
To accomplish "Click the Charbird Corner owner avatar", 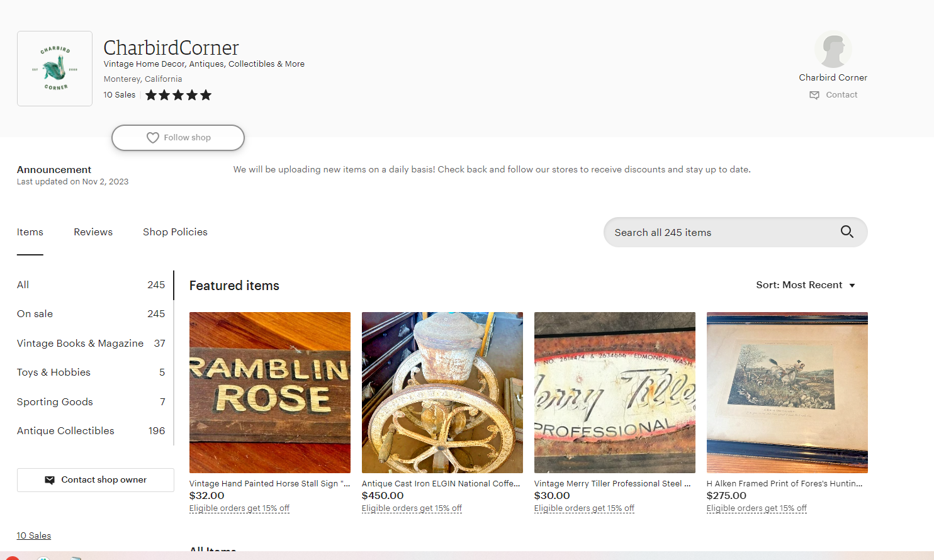I will click(833, 50).
